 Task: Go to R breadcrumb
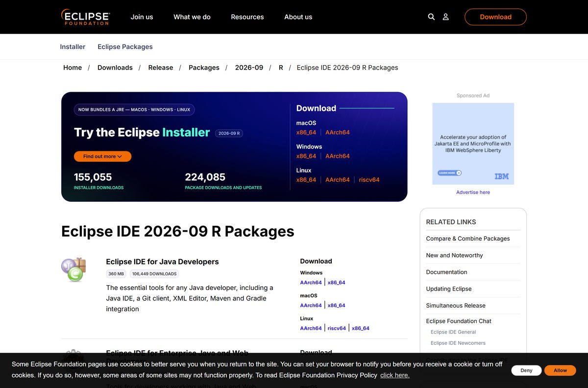281,68
